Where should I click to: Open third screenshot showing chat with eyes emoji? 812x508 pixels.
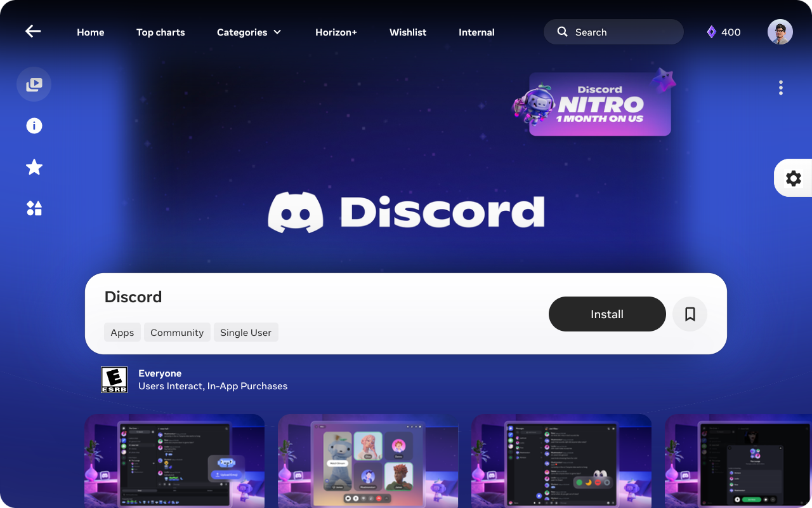(x=561, y=461)
